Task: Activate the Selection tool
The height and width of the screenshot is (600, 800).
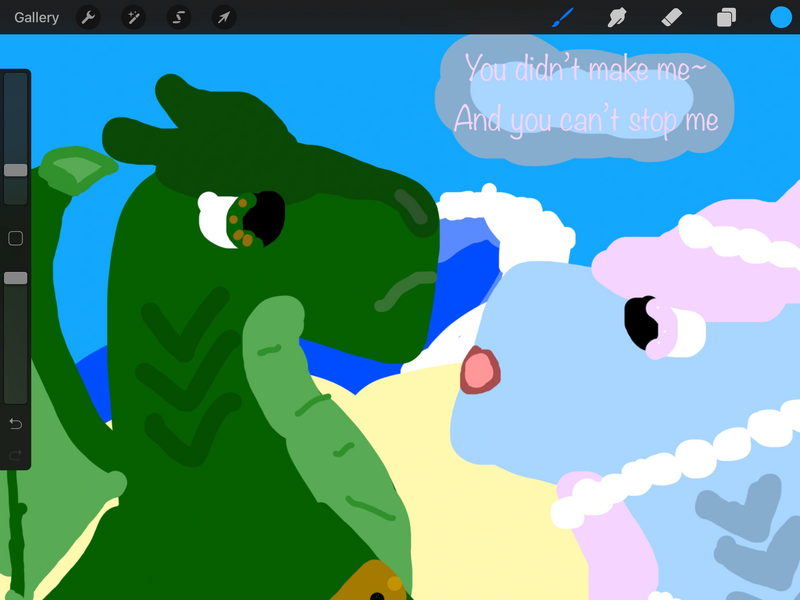Action: pos(179,17)
